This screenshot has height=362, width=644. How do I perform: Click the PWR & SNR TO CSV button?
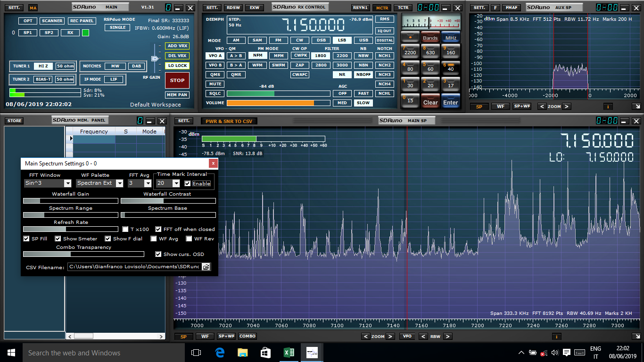[229, 121]
